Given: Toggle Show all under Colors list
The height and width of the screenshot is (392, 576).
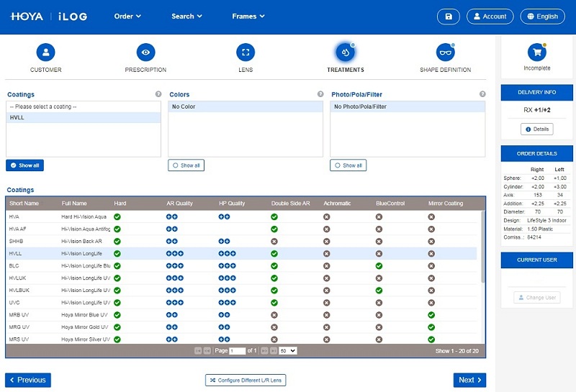Looking at the screenshot, I should click(186, 165).
